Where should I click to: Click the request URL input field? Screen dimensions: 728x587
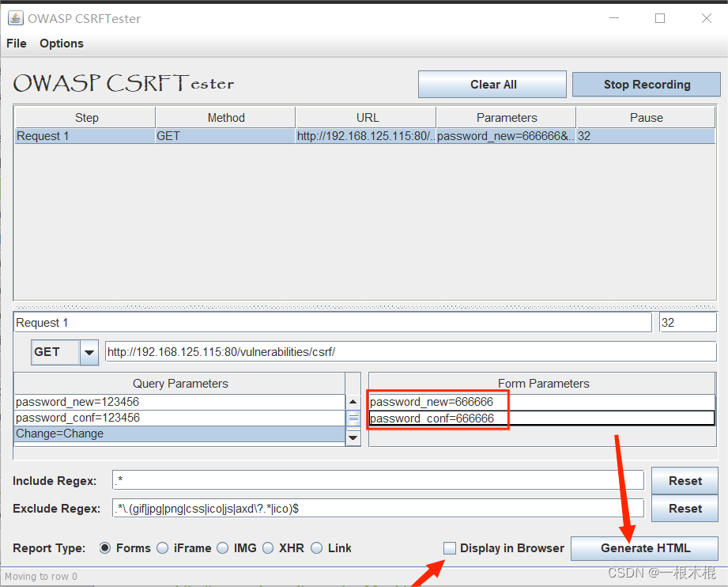coord(411,352)
